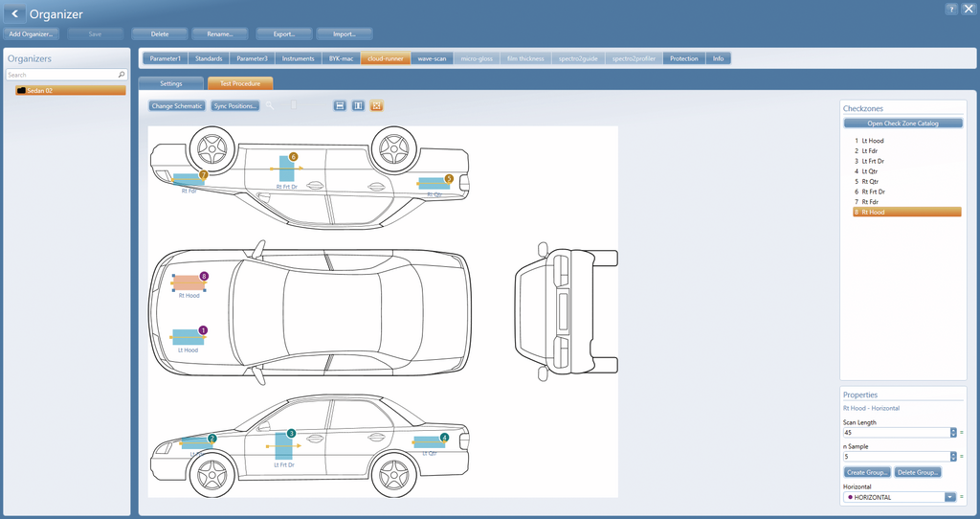Click the n Sample stepper arrows
Image resolution: width=980 pixels, height=519 pixels.
click(953, 457)
